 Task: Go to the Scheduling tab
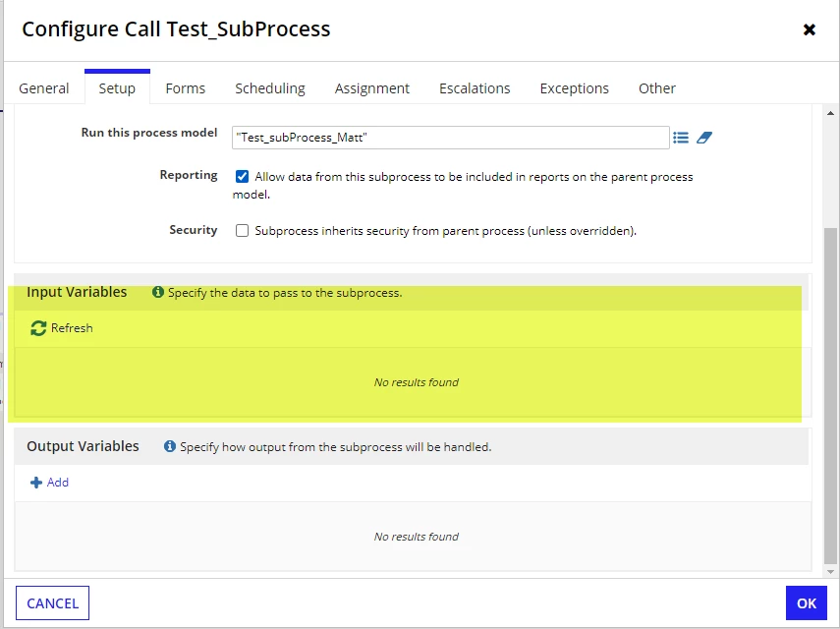tap(270, 88)
